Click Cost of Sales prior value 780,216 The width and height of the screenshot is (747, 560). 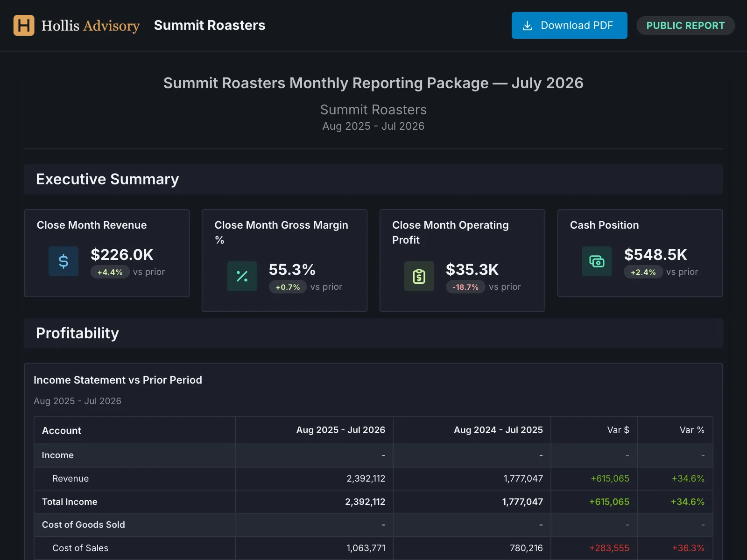pos(526,548)
